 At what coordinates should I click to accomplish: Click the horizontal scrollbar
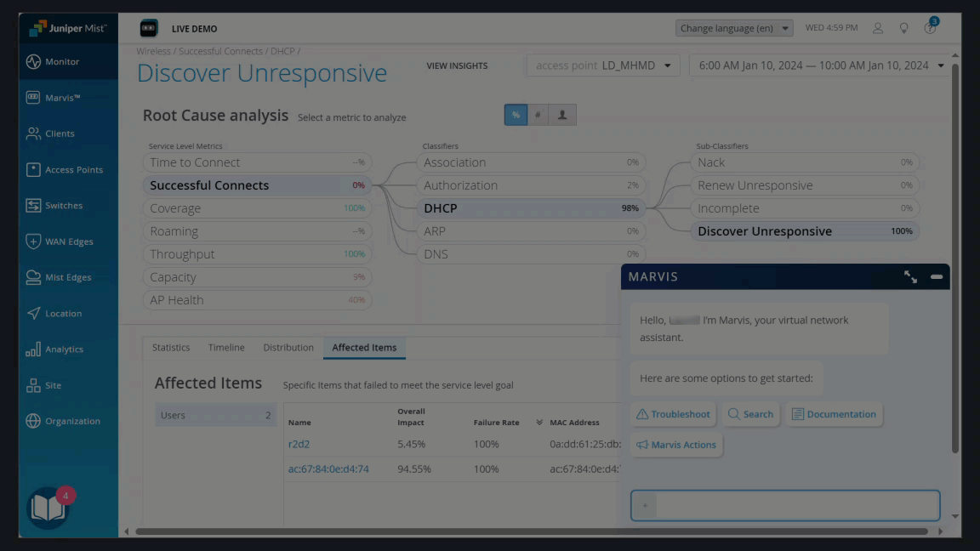click(531, 531)
